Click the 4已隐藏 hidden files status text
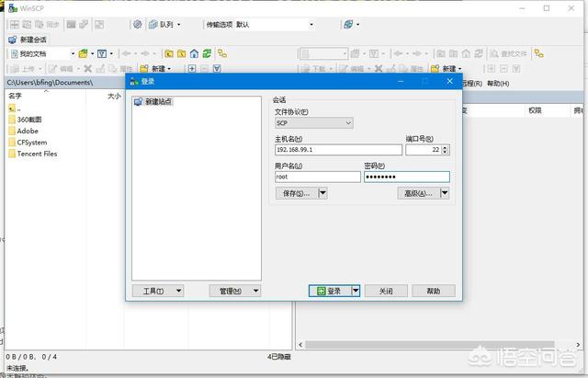 (279, 357)
